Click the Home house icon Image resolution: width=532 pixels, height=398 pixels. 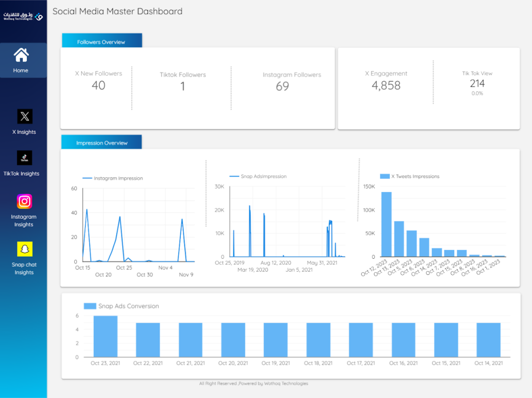click(x=21, y=55)
